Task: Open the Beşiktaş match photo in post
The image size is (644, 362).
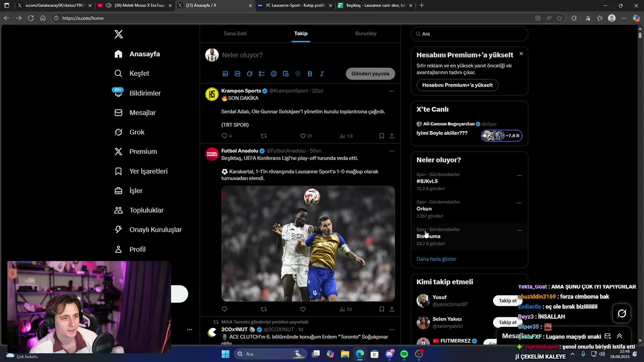Action: click(x=308, y=243)
